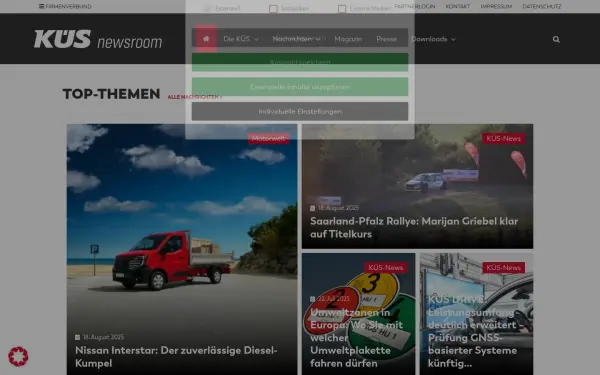Click the red home icon in navigation

206,39
